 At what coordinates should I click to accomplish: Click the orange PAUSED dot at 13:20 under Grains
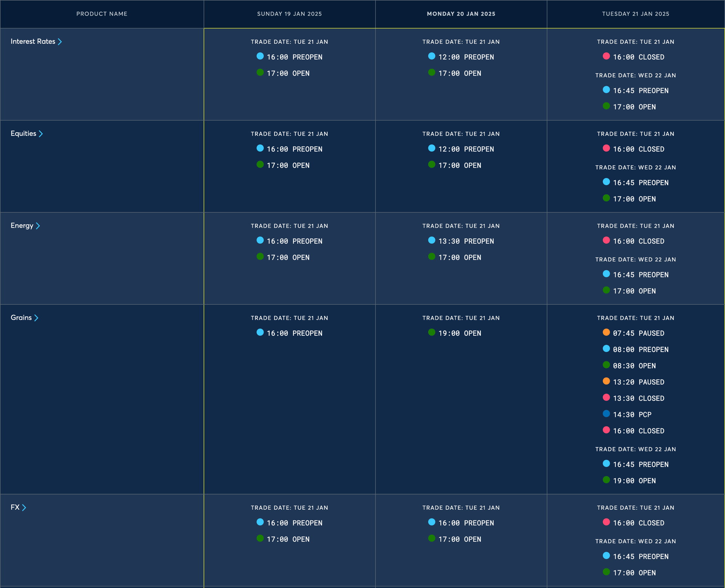(606, 381)
